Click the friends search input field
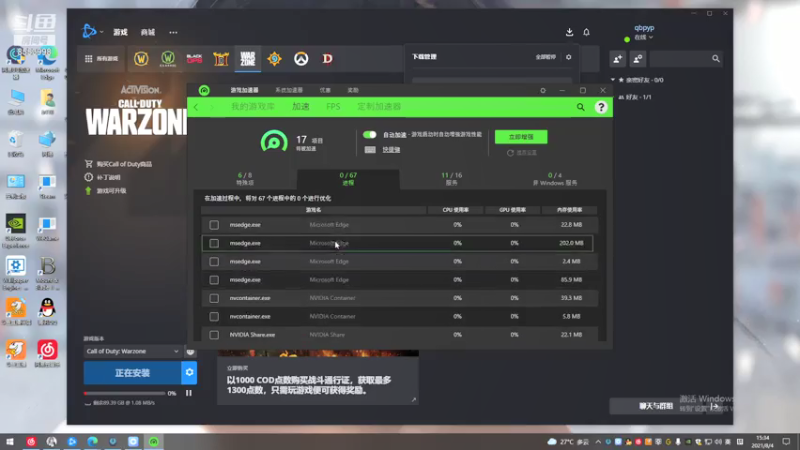 click(680, 59)
